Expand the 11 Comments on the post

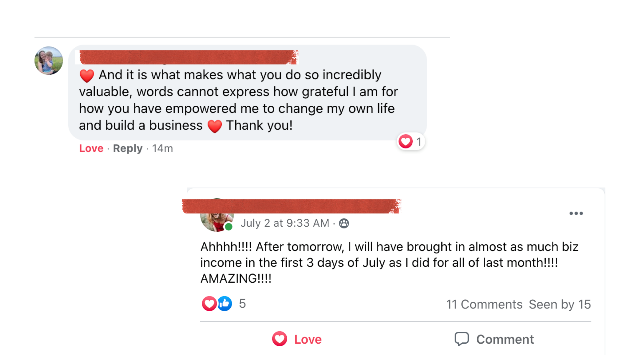pos(484,304)
